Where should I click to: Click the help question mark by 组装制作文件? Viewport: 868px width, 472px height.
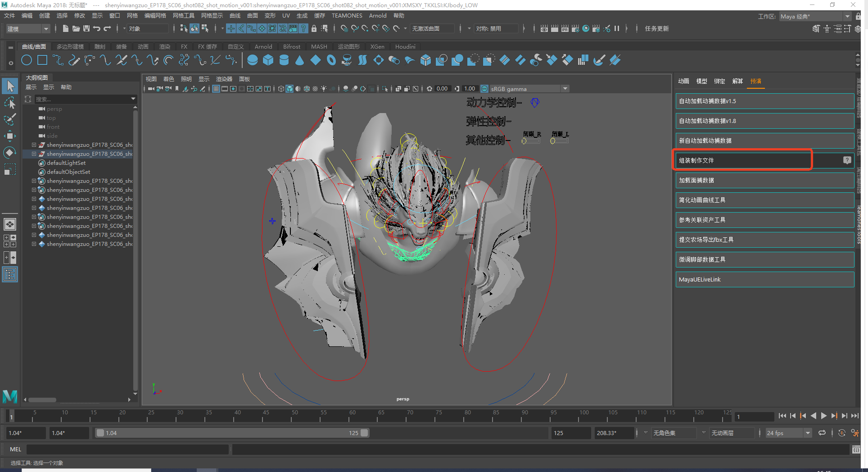(x=847, y=160)
